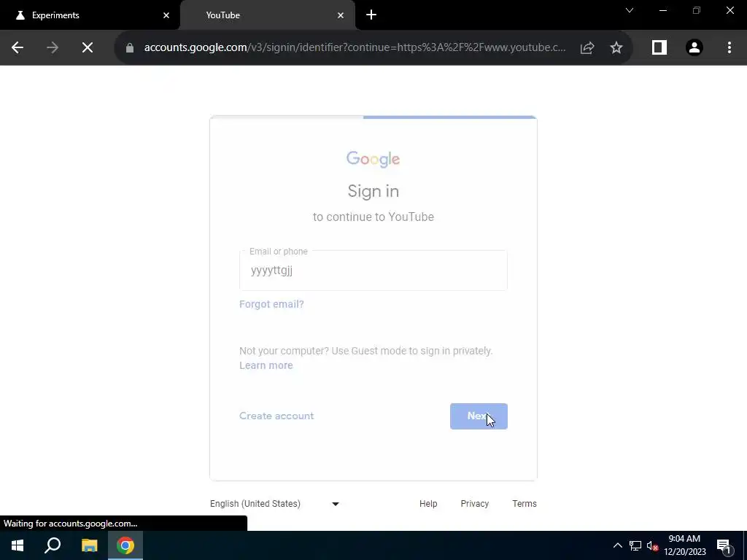Click the Chrome taskbar icon
This screenshot has height=560, width=747.
125,545
